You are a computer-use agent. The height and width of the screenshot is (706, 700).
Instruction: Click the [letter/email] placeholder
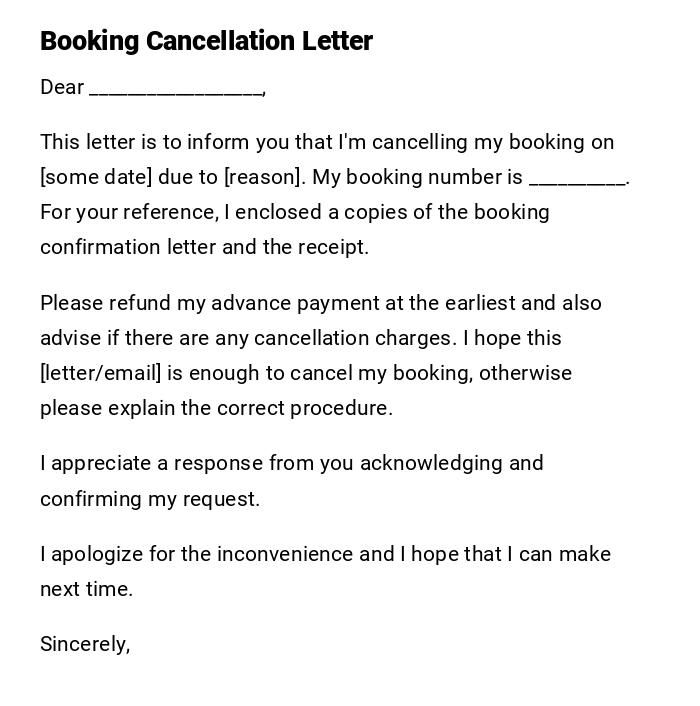click(x=100, y=373)
